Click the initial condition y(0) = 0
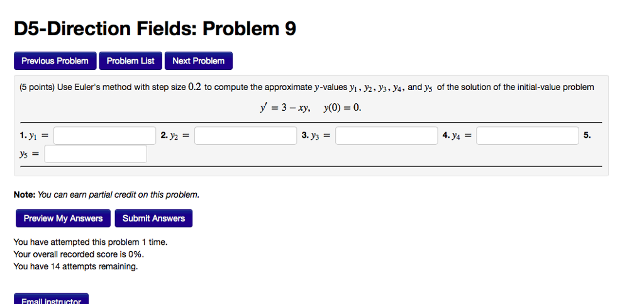The height and width of the screenshot is (304, 644). (342, 108)
